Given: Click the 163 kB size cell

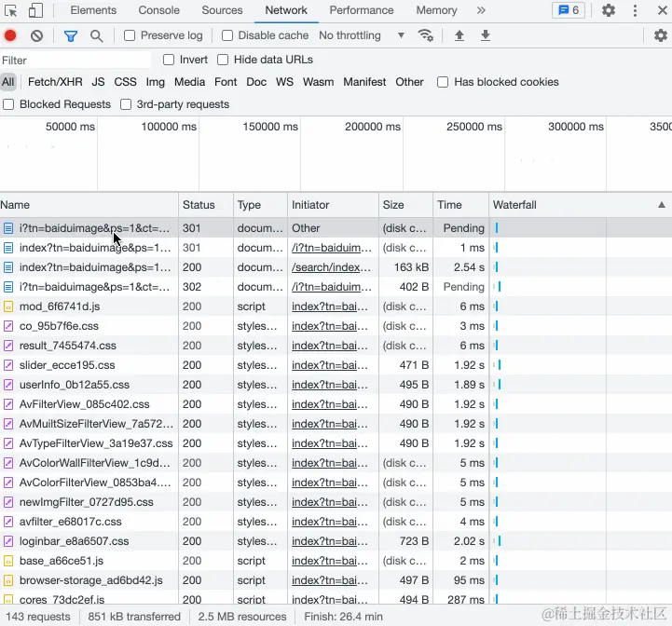Looking at the screenshot, I should point(405,267).
